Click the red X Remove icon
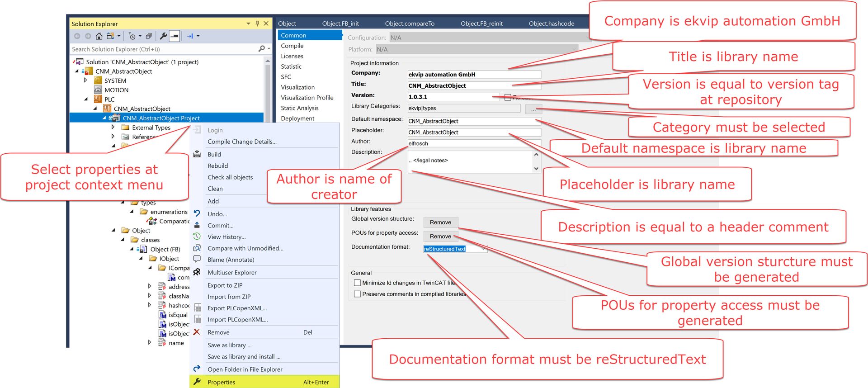The image size is (868, 388). point(197,332)
